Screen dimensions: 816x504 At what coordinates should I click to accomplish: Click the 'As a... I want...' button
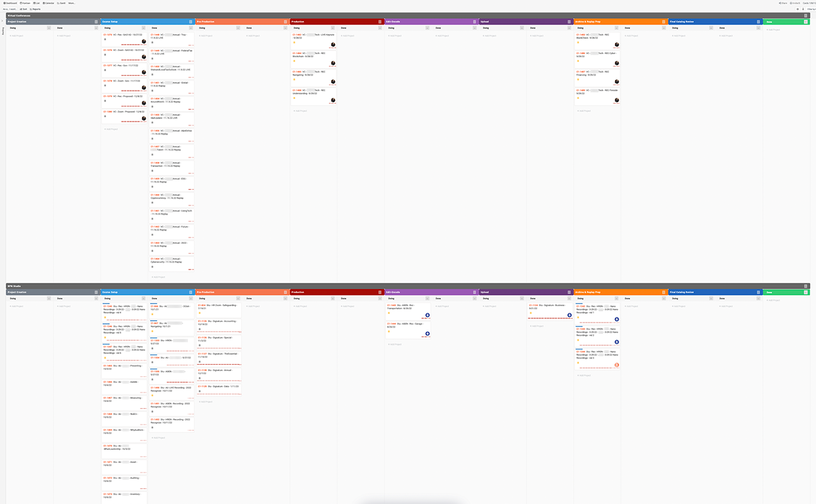10,9
